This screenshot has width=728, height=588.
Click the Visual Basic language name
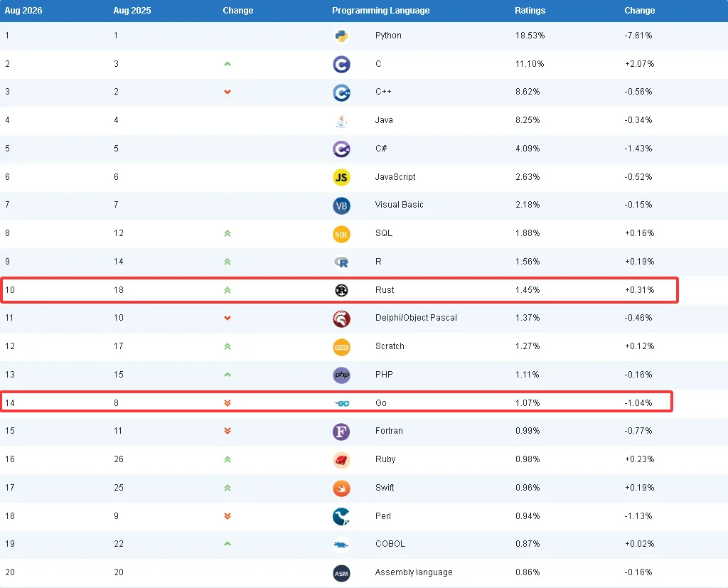(400, 205)
